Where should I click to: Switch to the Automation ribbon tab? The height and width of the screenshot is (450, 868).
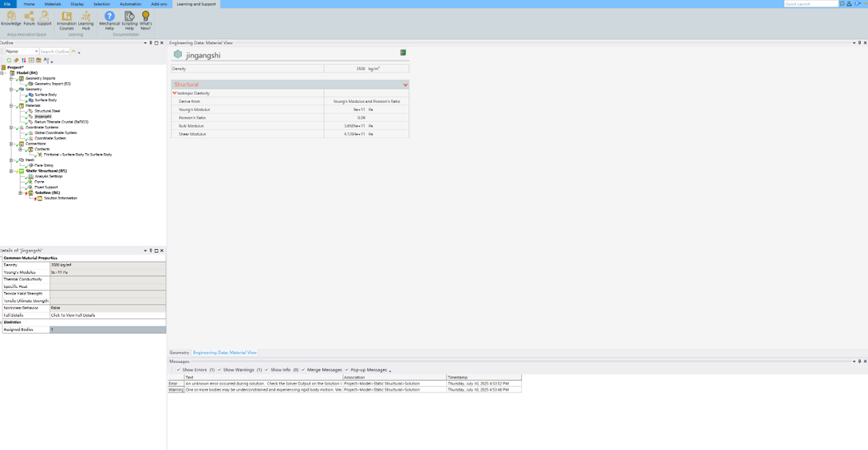(x=131, y=4)
